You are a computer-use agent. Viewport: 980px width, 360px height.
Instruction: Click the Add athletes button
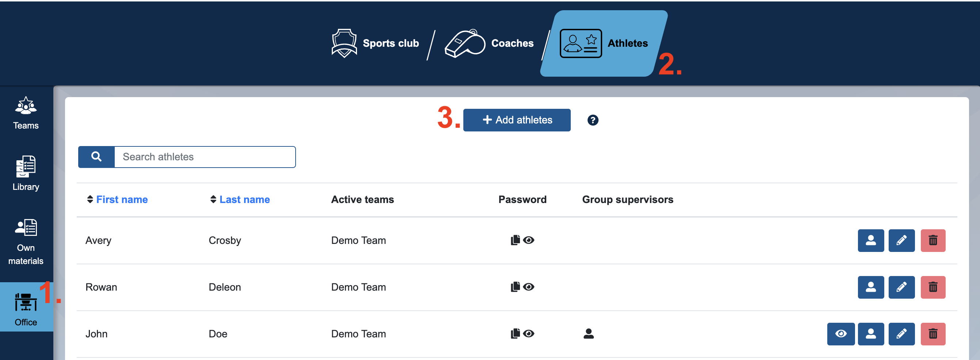[x=517, y=120]
